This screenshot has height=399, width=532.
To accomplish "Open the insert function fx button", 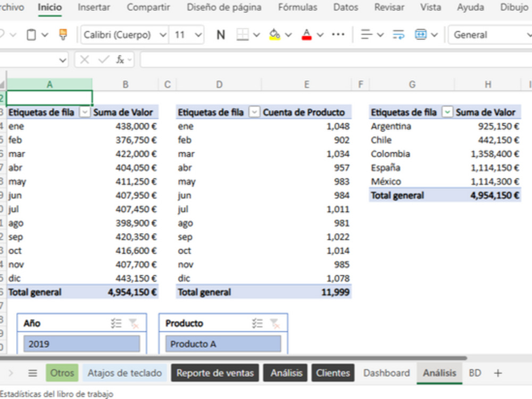I will (120, 60).
